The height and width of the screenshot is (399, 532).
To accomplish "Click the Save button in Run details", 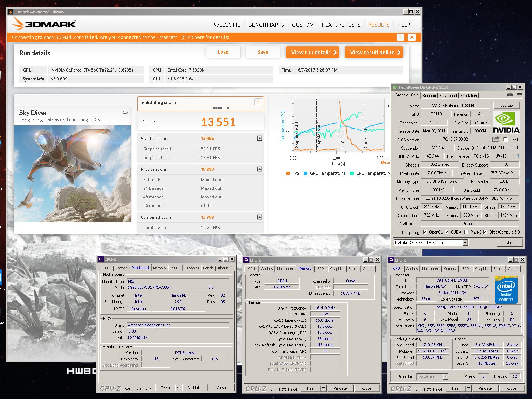I will [263, 52].
